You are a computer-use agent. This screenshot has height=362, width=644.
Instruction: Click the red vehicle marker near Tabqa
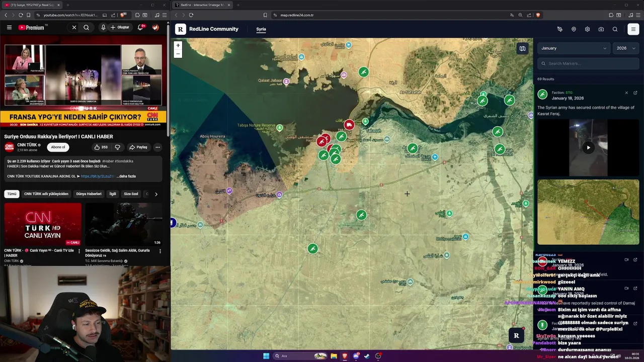tap(349, 124)
